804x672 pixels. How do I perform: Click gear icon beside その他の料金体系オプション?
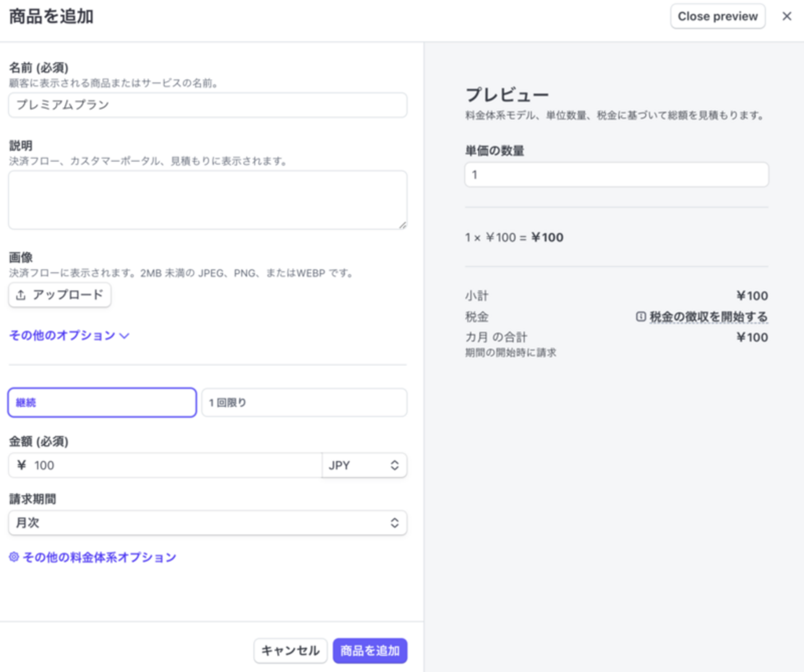pyautogui.click(x=14, y=557)
